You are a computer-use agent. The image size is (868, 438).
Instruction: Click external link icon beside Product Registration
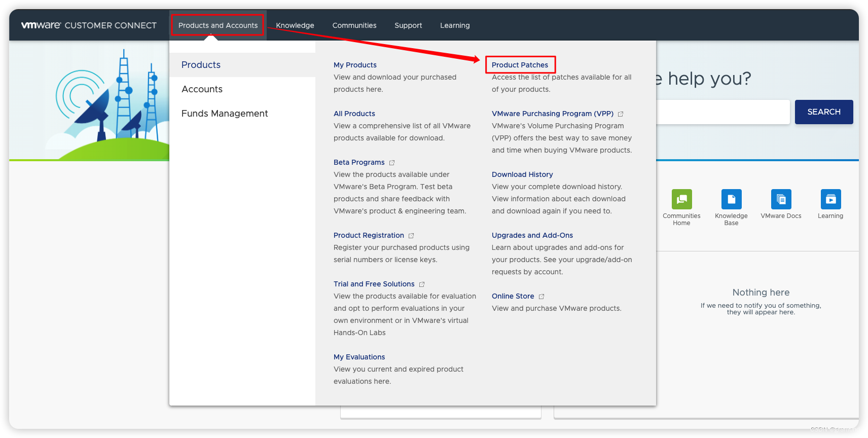[411, 236]
